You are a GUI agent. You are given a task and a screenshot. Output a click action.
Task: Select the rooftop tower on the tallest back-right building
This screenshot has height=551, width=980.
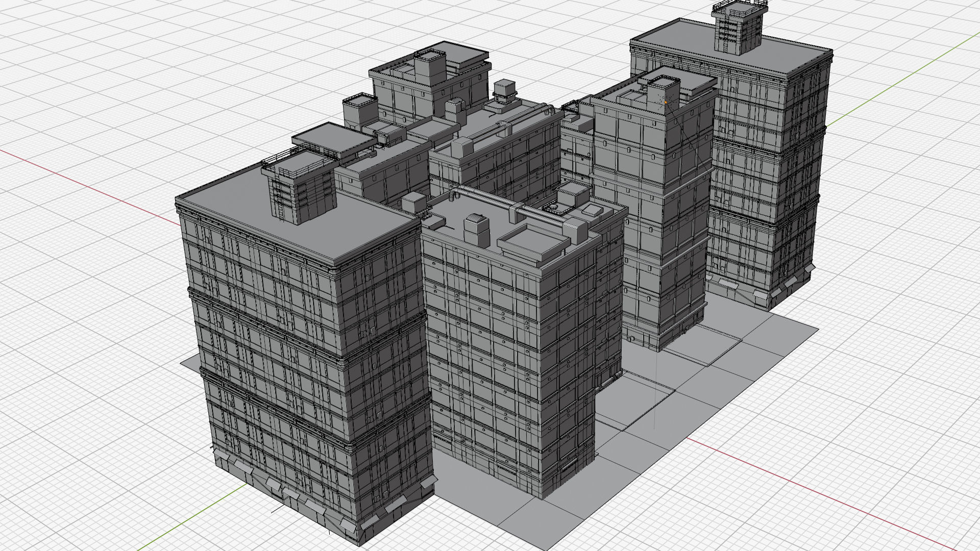point(740,27)
